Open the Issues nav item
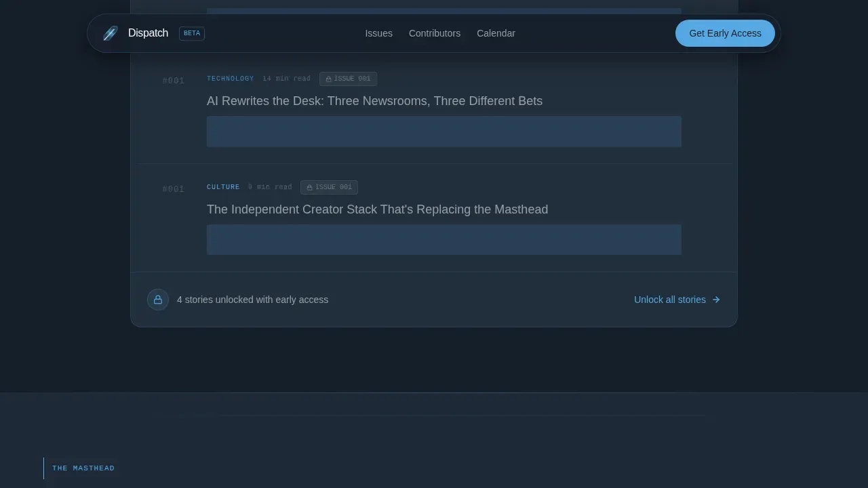 [x=378, y=33]
